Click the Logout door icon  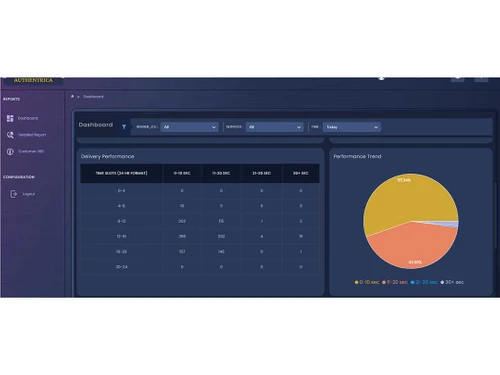[x=13, y=194]
